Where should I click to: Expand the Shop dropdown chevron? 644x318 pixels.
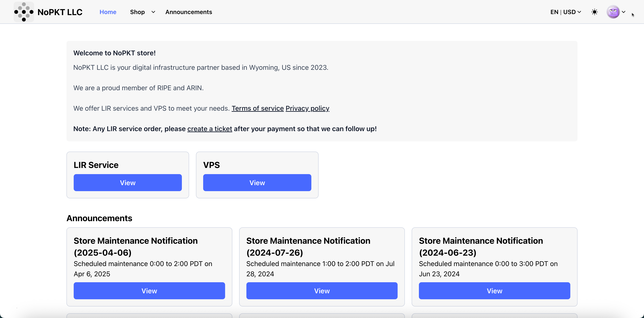[x=153, y=12]
